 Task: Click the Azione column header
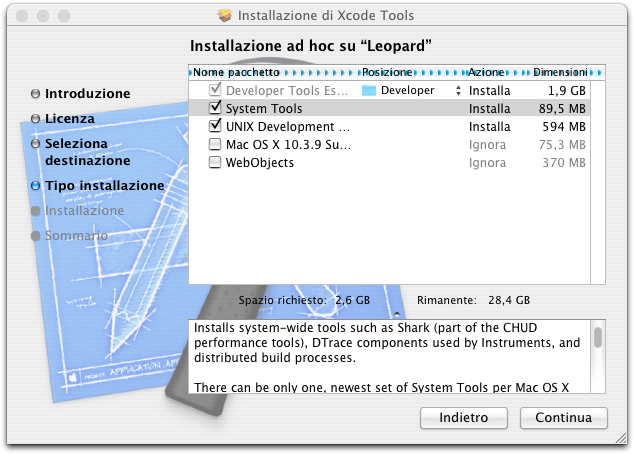[x=497, y=72]
